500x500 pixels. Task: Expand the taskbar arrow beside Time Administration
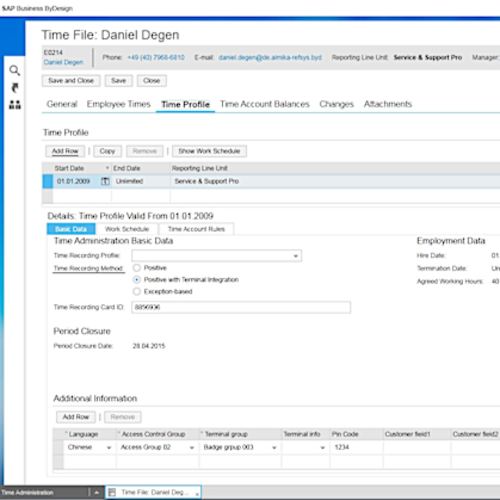coord(96,492)
